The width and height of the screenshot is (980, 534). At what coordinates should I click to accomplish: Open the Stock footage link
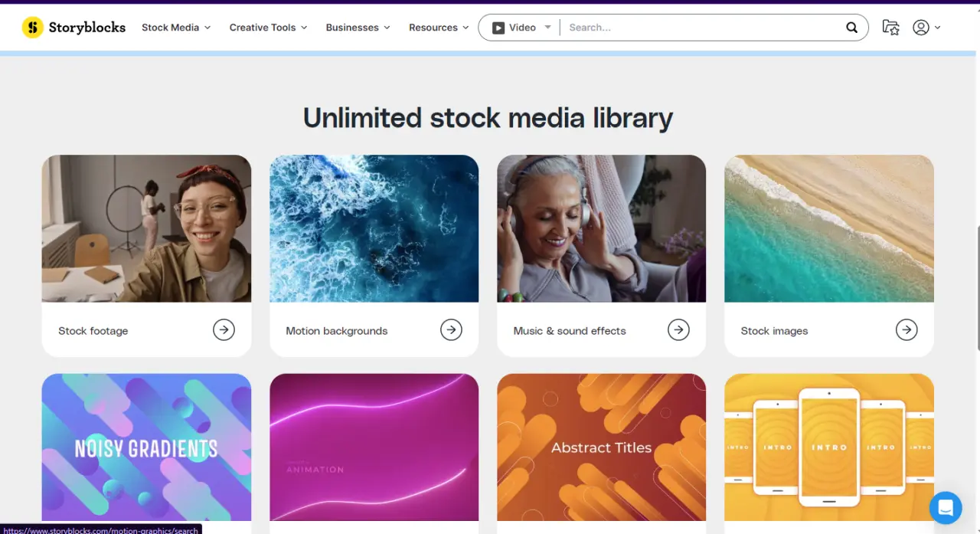tap(93, 331)
